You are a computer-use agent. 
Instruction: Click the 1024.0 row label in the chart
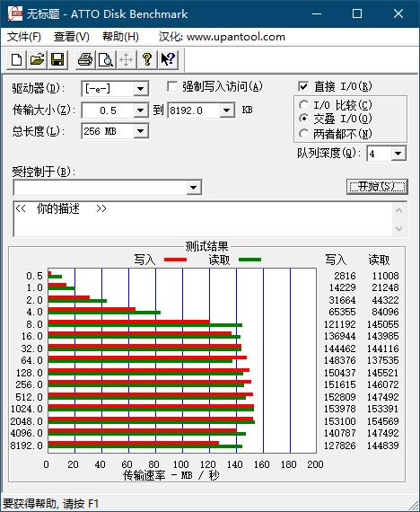pyautogui.click(x=26, y=409)
